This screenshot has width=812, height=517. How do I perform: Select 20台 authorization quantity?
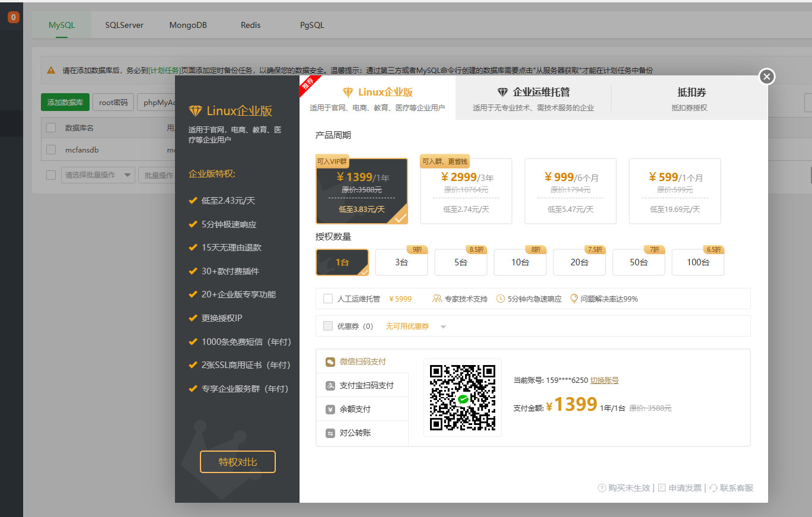click(x=579, y=262)
